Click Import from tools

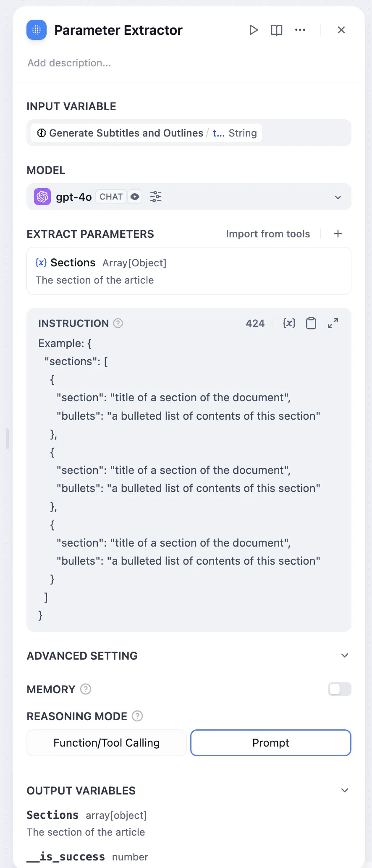268,234
